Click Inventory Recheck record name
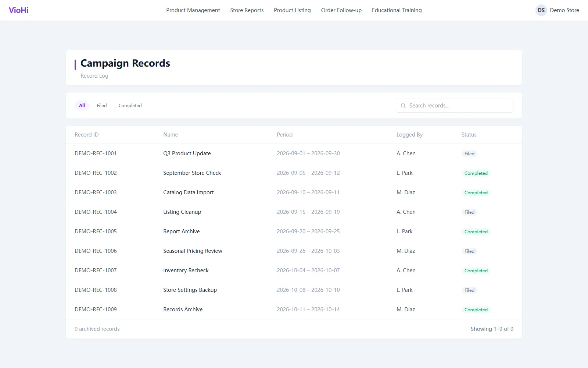The image size is (588, 368). coord(186,270)
